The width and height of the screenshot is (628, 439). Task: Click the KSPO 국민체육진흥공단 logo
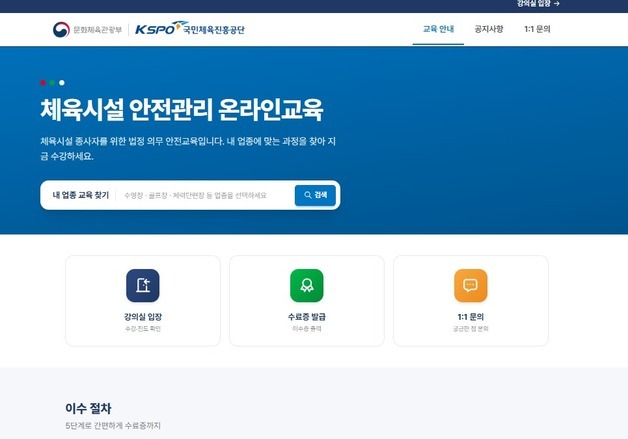coord(190,29)
